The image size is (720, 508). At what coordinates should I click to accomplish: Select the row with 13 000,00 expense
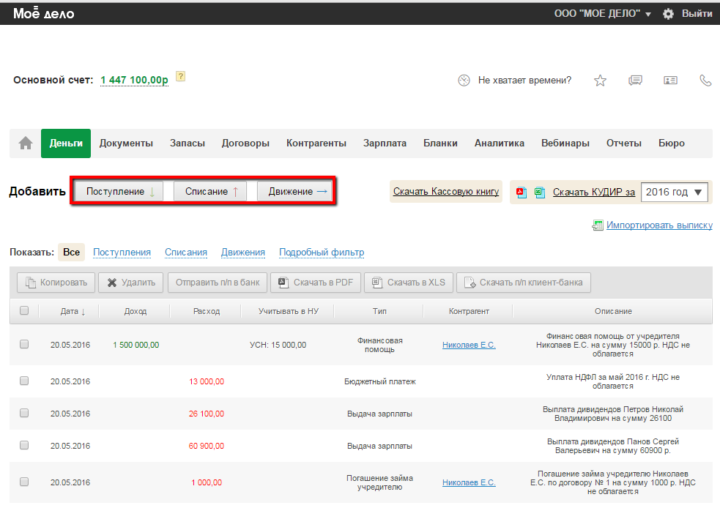(x=24, y=381)
